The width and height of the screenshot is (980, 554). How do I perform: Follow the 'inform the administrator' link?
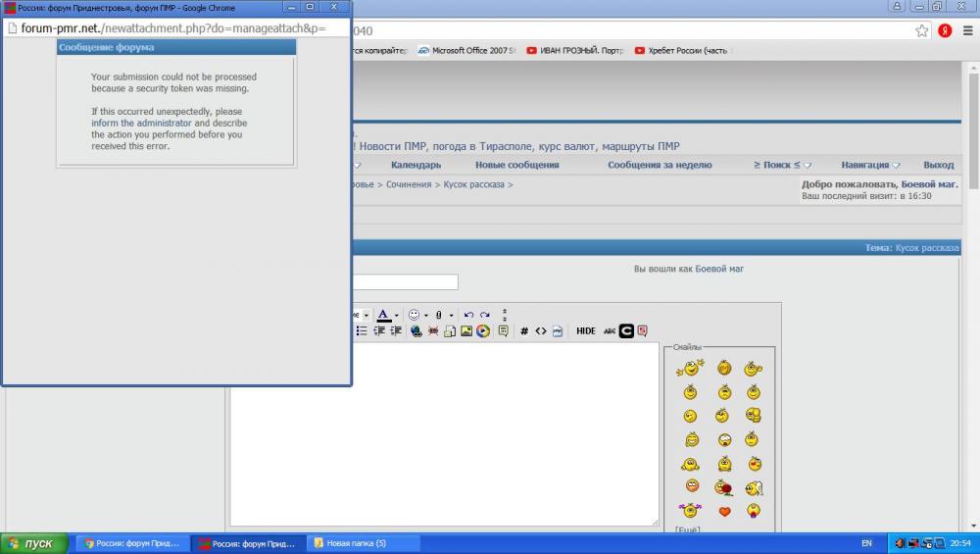click(x=141, y=124)
